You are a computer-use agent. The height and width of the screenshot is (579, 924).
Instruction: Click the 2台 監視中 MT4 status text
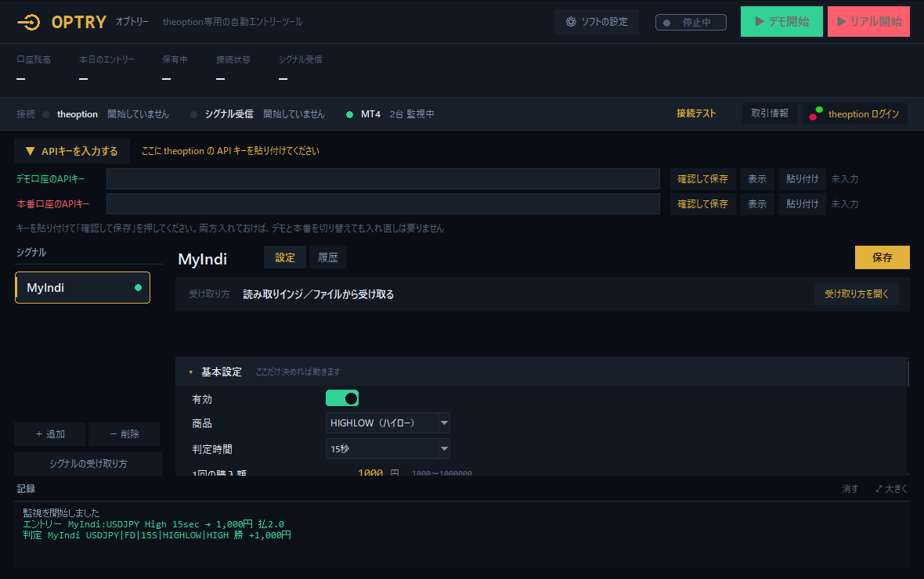tap(412, 114)
